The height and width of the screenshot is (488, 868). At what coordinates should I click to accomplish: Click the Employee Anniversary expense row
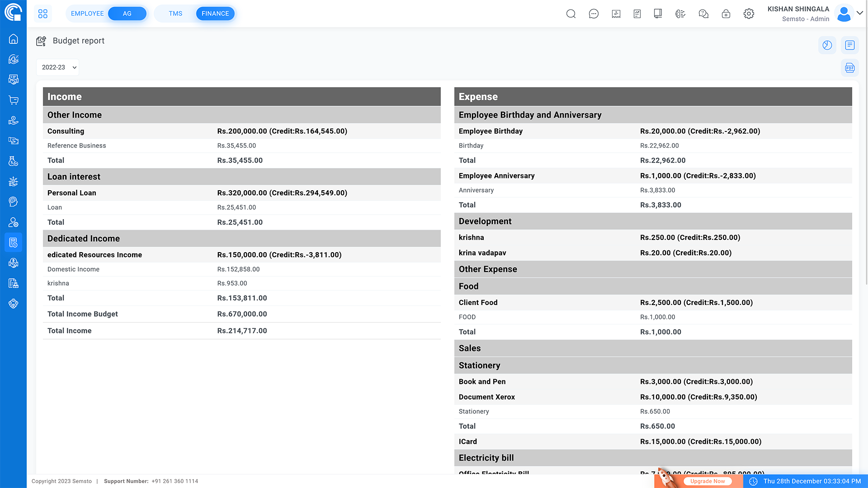pyautogui.click(x=653, y=176)
